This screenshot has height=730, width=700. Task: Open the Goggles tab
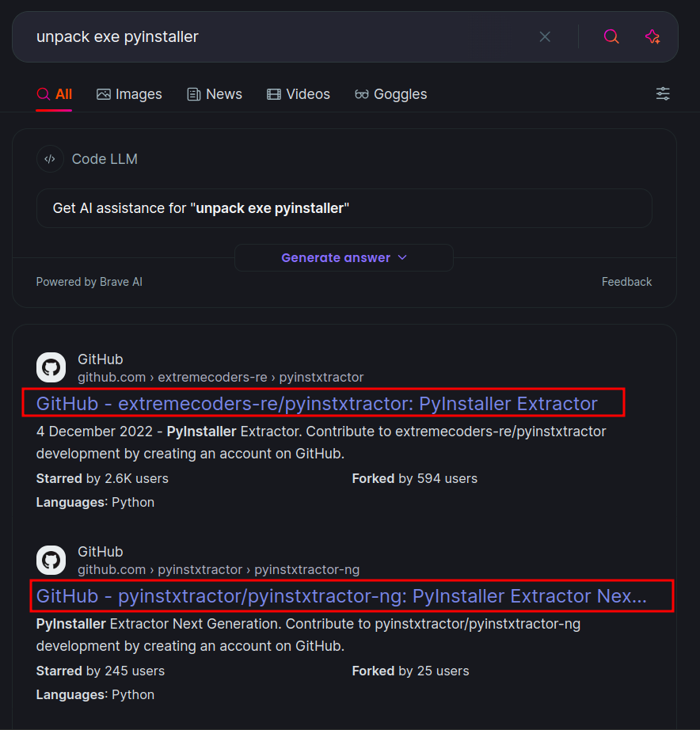(x=391, y=94)
